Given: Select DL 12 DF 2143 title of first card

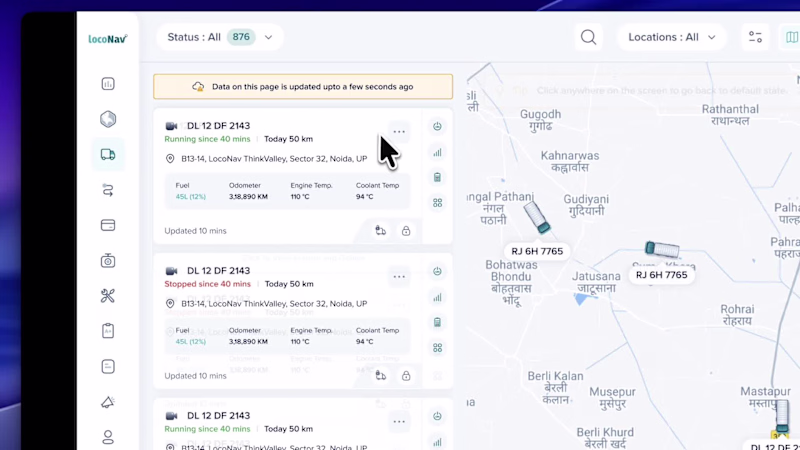Looking at the screenshot, I should (218, 126).
